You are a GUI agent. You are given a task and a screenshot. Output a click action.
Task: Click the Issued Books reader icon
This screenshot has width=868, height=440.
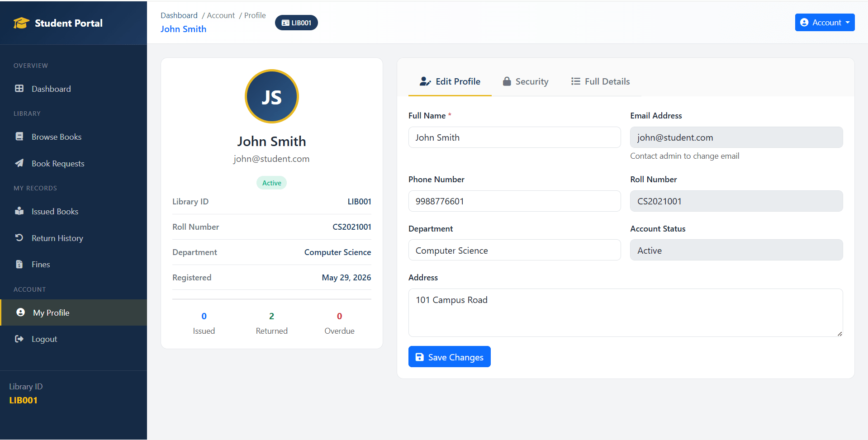[x=19, y=211]
